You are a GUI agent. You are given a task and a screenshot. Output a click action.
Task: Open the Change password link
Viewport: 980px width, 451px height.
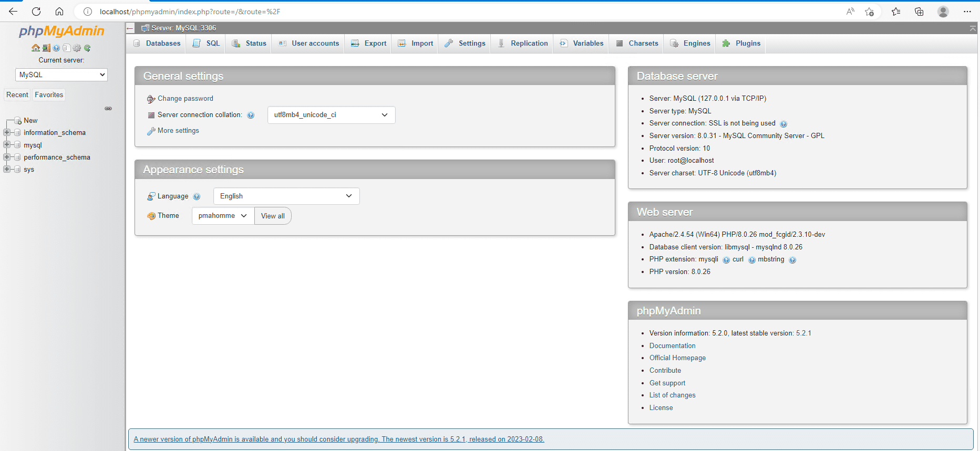(185, 99)
